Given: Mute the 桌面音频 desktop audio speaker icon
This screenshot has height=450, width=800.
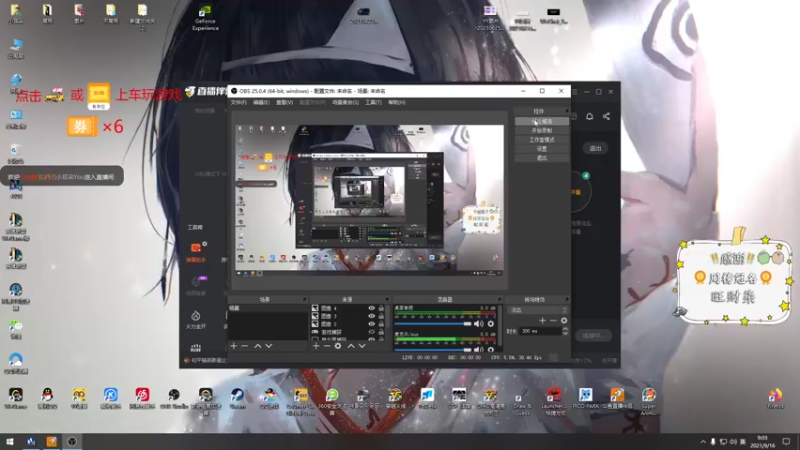Looking at the screenshot, I should click(479, 323).
